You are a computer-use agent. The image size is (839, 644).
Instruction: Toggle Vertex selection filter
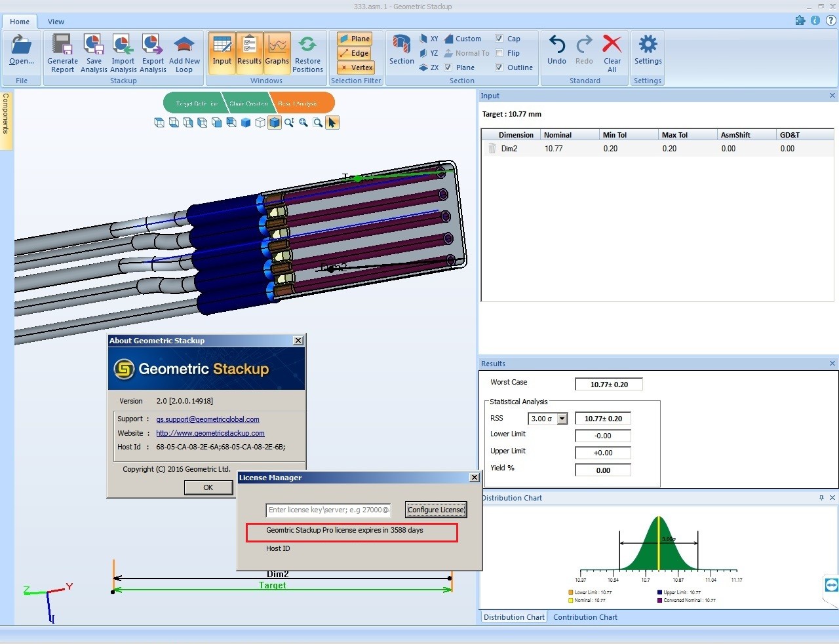point(355,67)
